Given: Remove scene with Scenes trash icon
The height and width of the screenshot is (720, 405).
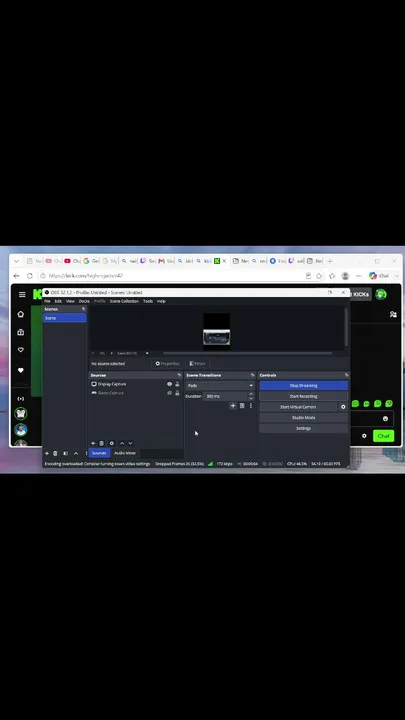Looking at the screenshot, I should click(56, 453).
